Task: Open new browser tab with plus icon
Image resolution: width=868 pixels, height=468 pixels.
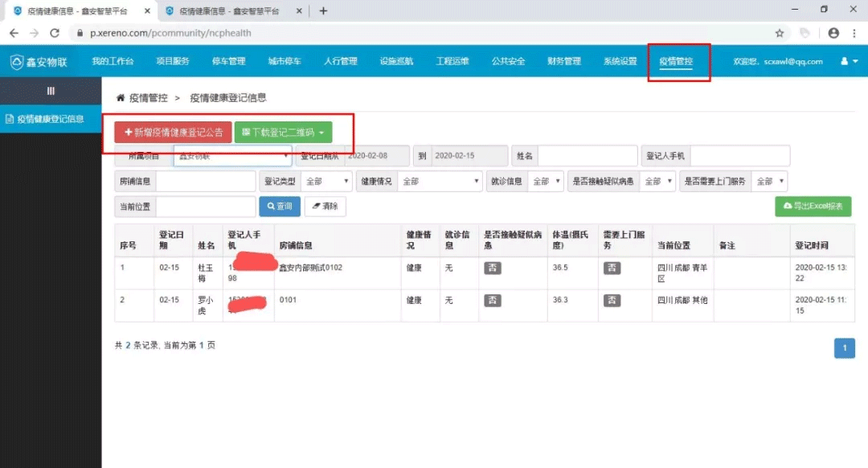Action: (x=323, y=10)
